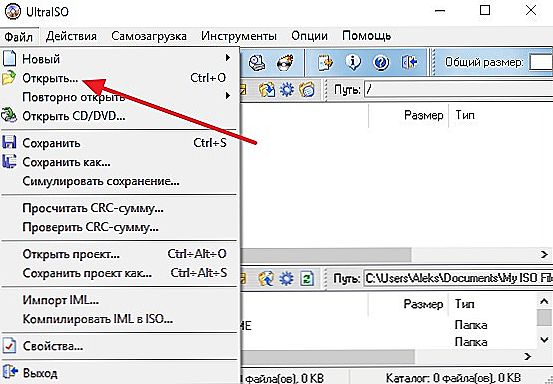553x384 pixels.
Task: Click the burn CD/DVD image toolbar icon
Action: coord(285,63)
